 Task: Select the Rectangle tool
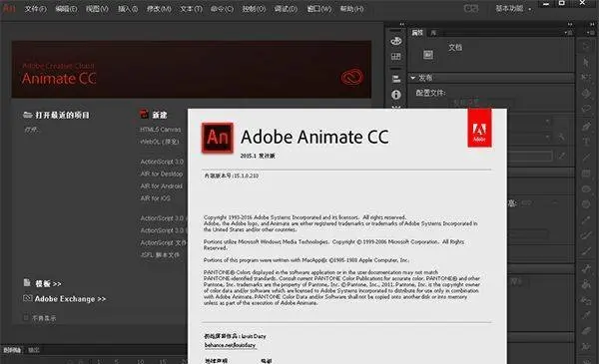tap(586, 174)
